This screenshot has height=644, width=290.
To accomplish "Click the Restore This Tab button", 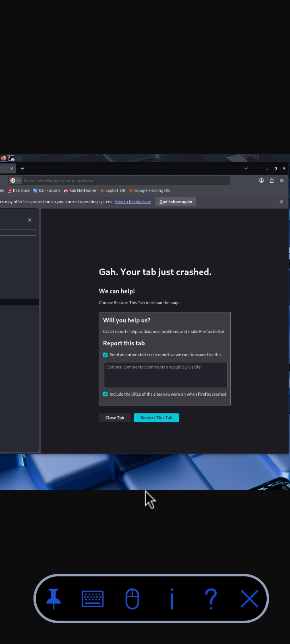I will point(156,418).
